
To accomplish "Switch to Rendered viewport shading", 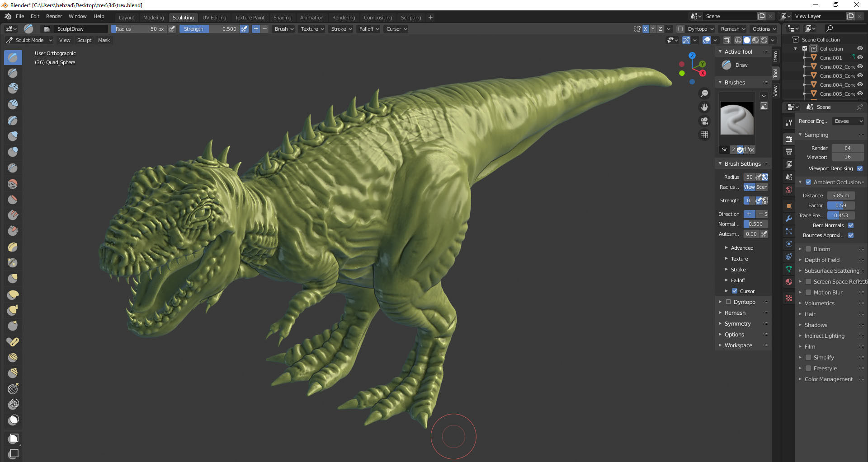I will coord(764,40).
